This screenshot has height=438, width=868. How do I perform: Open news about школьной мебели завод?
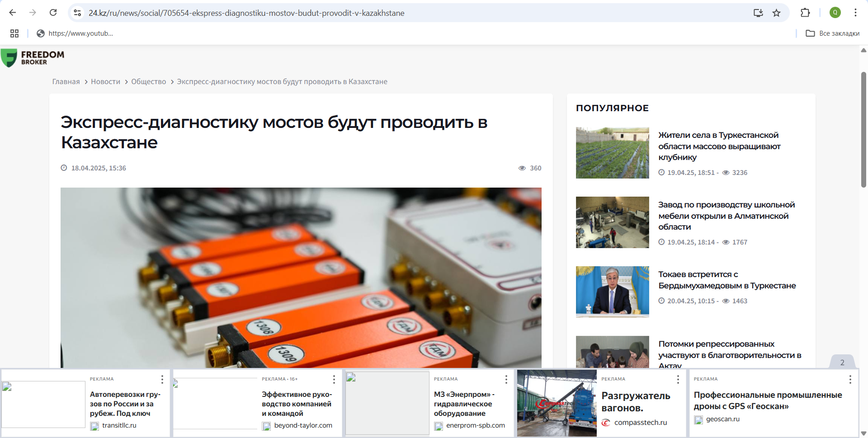[726, 216]
